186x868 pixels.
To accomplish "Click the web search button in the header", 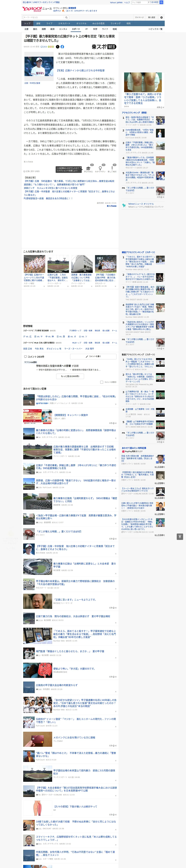I will [161, 2].
